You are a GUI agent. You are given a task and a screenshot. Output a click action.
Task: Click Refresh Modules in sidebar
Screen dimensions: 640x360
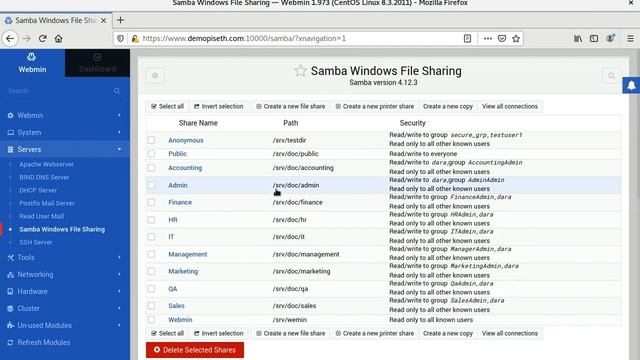point(43,342)
